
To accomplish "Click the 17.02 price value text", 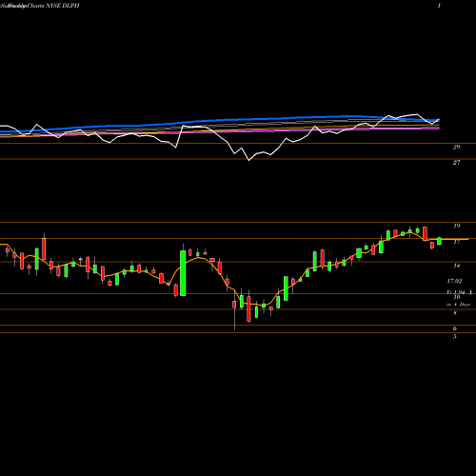I will (x=454, y=281).
